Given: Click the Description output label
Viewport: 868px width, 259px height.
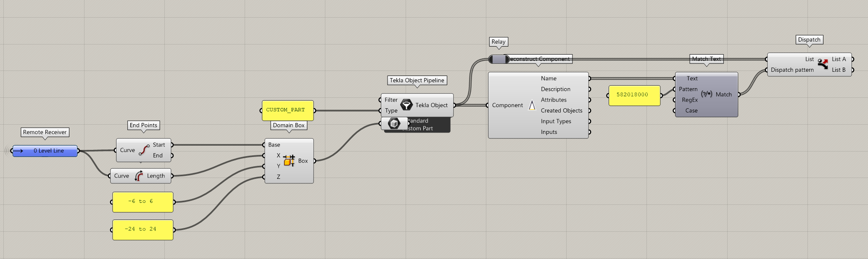Looking at the screenshot, I should [x=556, y=89].
